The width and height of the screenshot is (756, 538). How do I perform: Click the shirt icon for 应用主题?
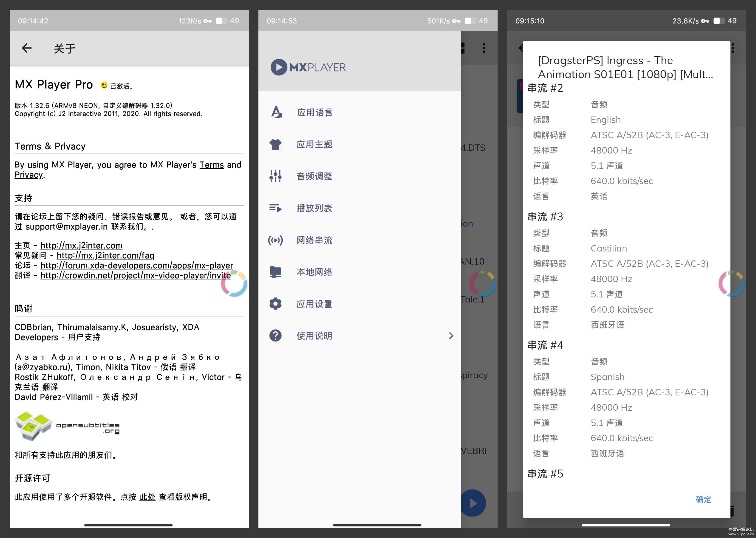click(x=275, y=144)
